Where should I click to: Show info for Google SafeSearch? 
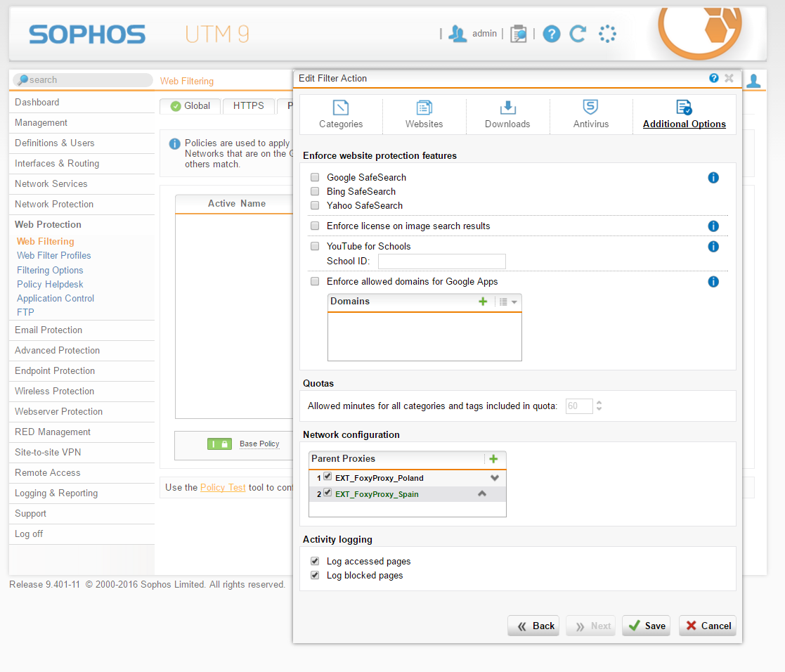713,178
